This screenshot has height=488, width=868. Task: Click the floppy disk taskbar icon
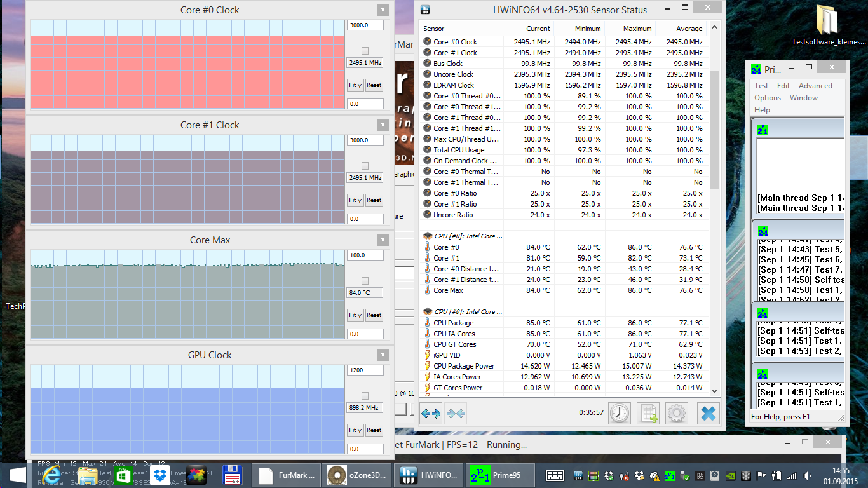232,475
